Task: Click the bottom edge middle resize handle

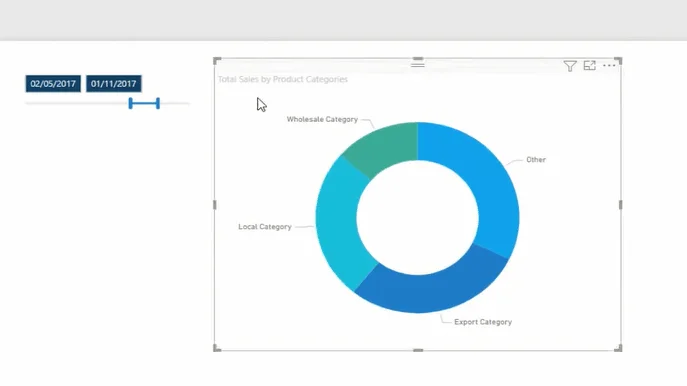Action: point(418,350)
